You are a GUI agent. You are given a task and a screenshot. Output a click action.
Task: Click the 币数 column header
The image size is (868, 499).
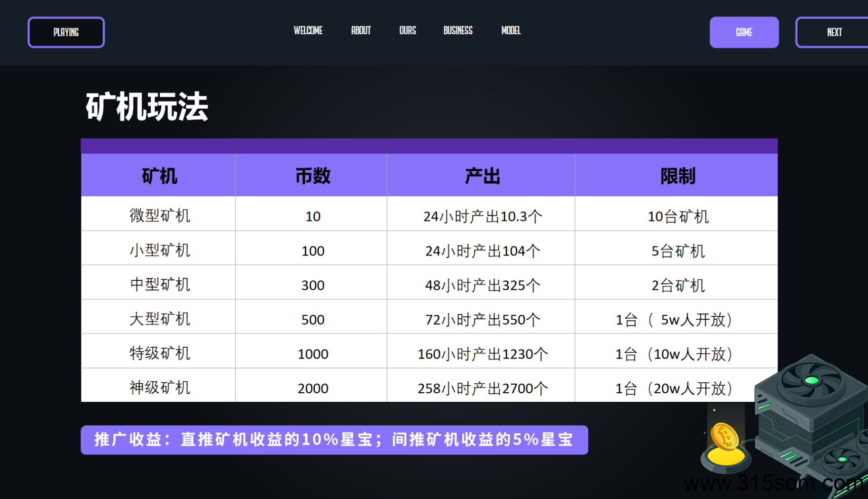point(312,176)
